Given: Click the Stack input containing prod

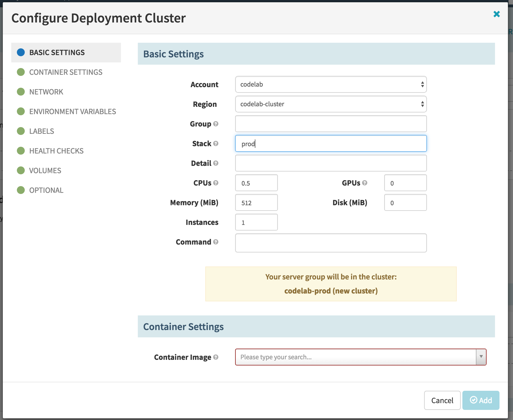Looking at the screenshot, I should [331, 143].
